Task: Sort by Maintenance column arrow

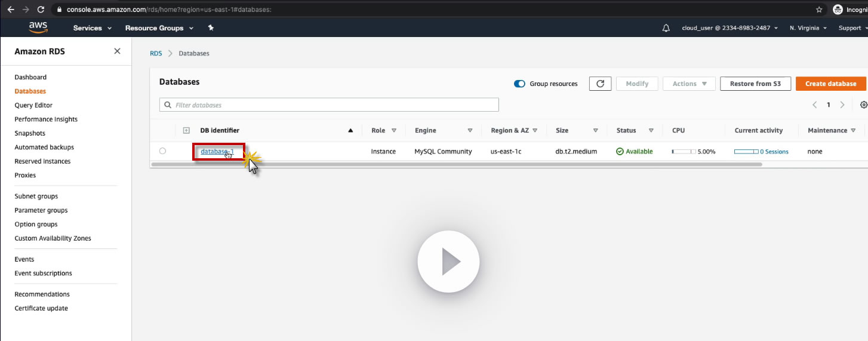Action: [853, 130]
